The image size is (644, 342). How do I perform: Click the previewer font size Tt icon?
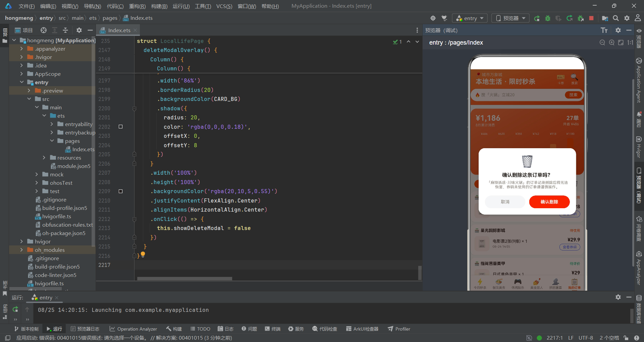(604, 30)
